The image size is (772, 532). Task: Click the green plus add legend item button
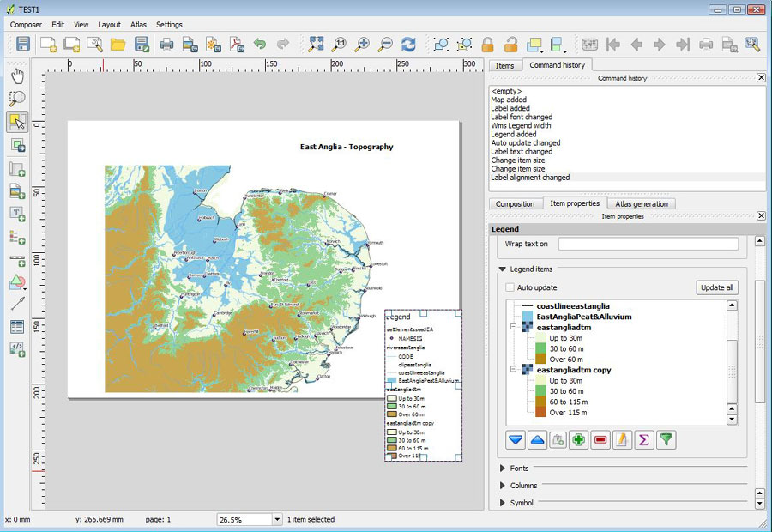(x=579, y=440)
